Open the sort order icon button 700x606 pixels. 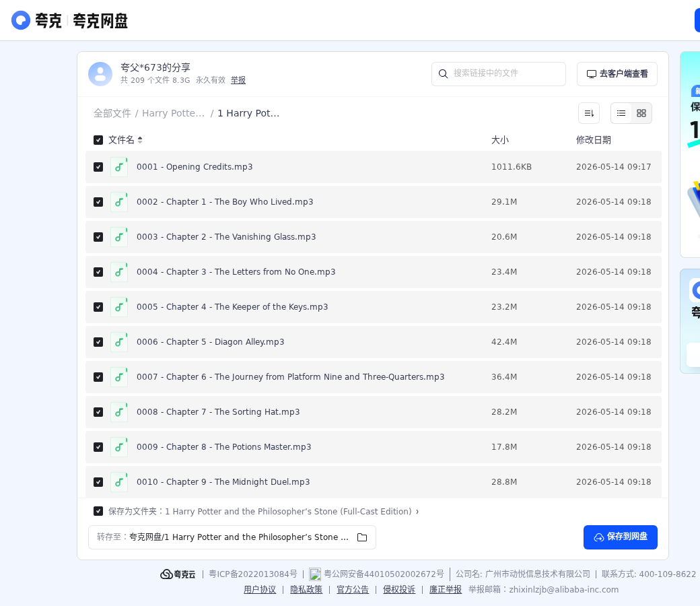tap(589, 113)
